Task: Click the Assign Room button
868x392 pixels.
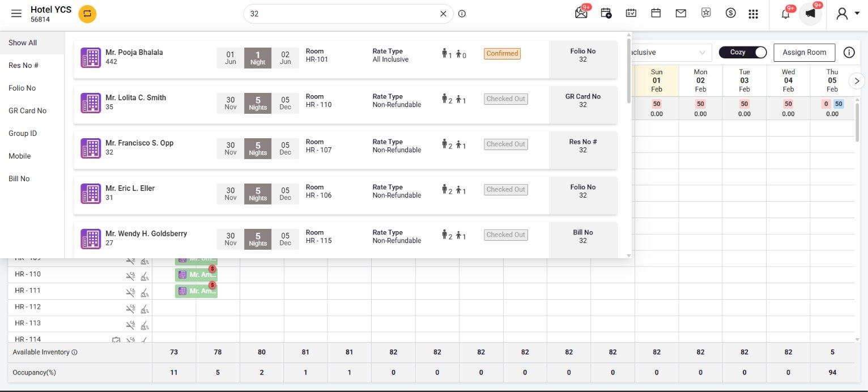Action: 804,52
